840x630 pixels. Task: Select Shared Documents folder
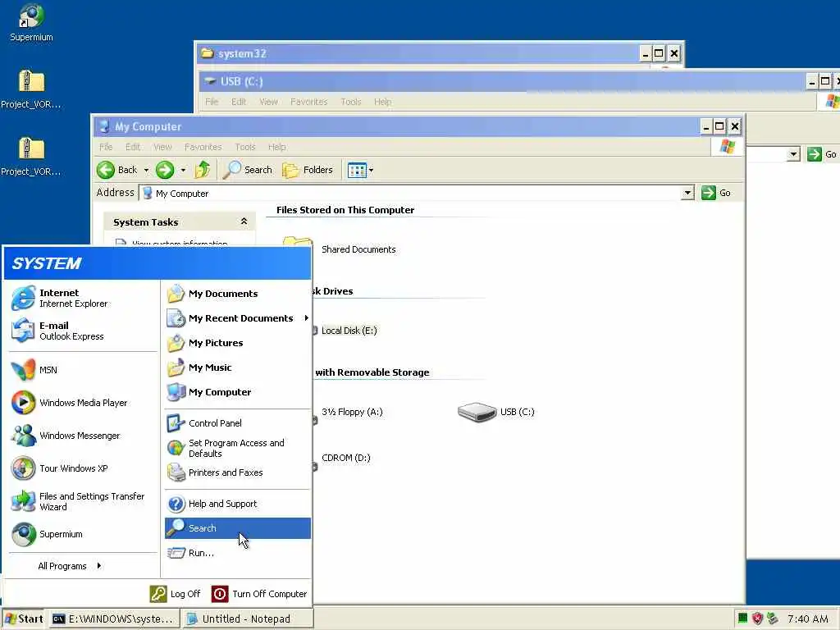(358, 249)
